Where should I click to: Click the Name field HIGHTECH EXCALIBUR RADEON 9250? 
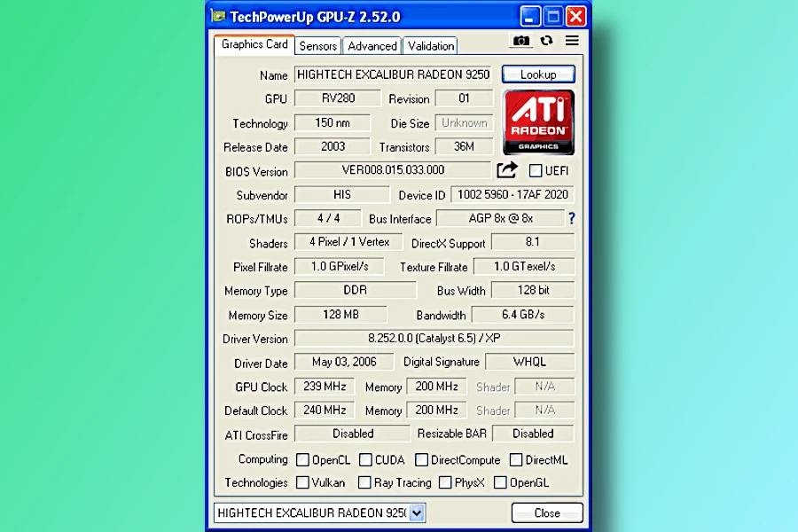tap(393, 74)
